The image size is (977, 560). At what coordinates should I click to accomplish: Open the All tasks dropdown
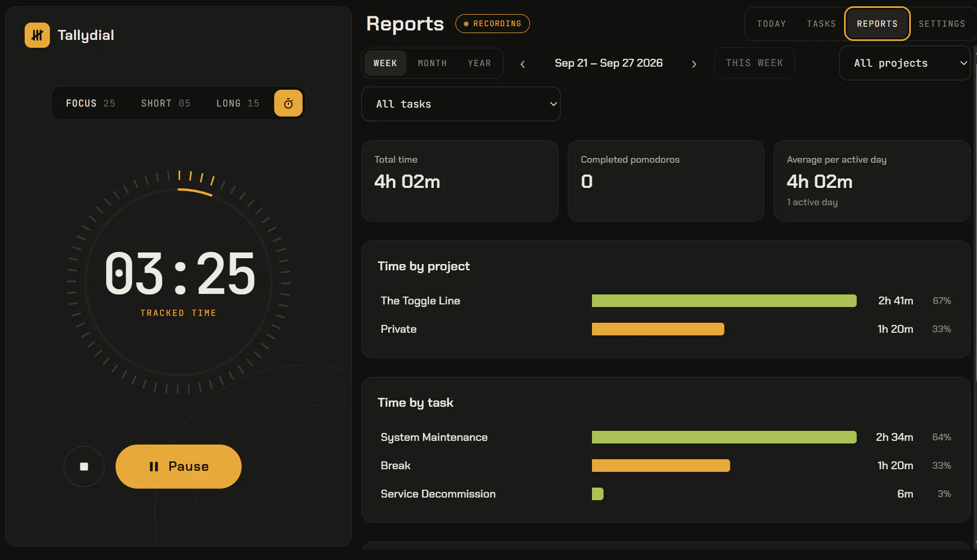tap(461, 104)
